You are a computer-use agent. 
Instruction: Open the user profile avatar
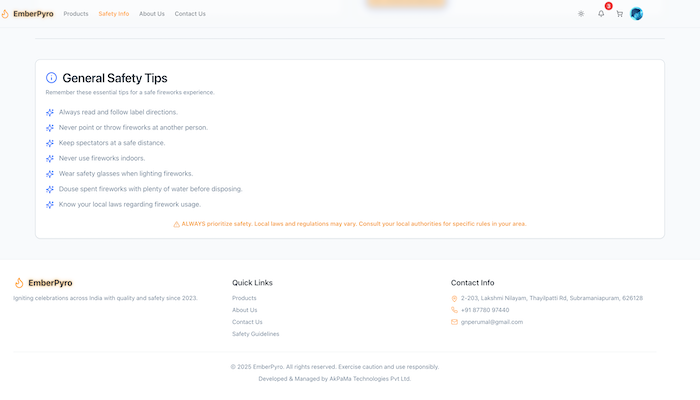636,14
